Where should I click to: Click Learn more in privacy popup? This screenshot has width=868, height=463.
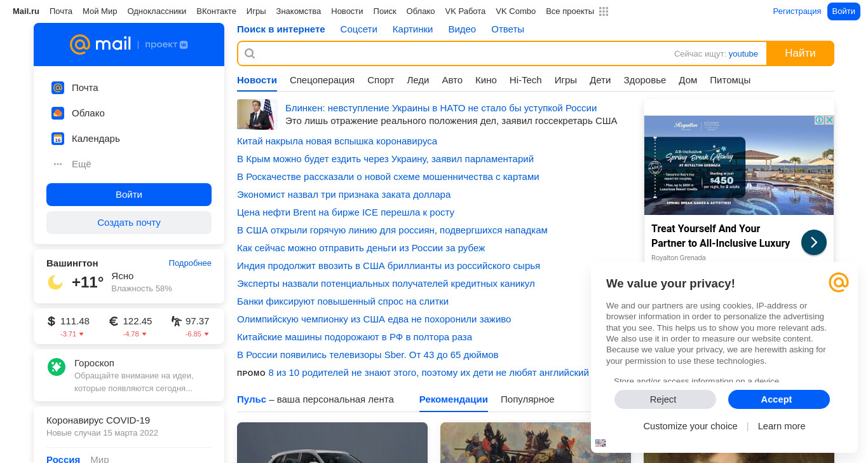click(782, 426)
